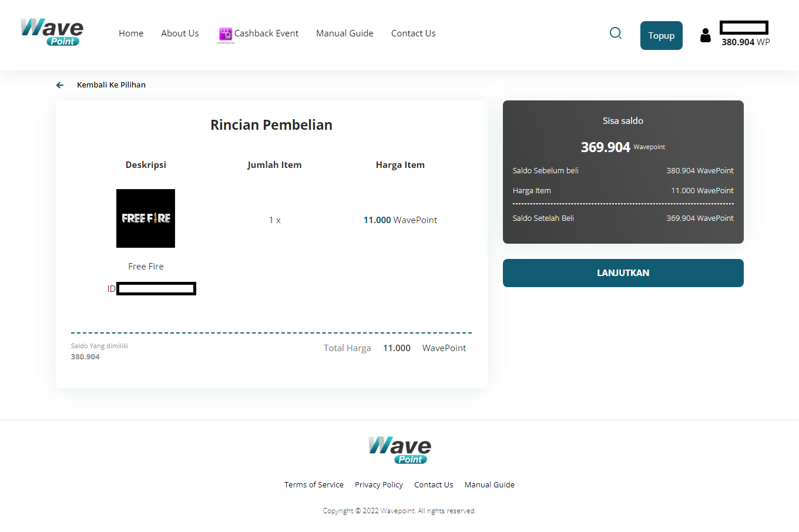This screenshot has height=532, width=799.
Task: Click the user profile icon
Action: pos(705,36)
